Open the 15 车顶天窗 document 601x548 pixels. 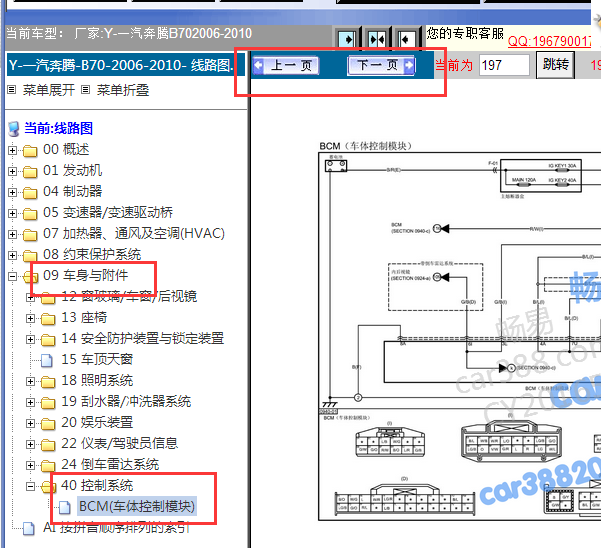pyautogui.click(x=97, y=359)
